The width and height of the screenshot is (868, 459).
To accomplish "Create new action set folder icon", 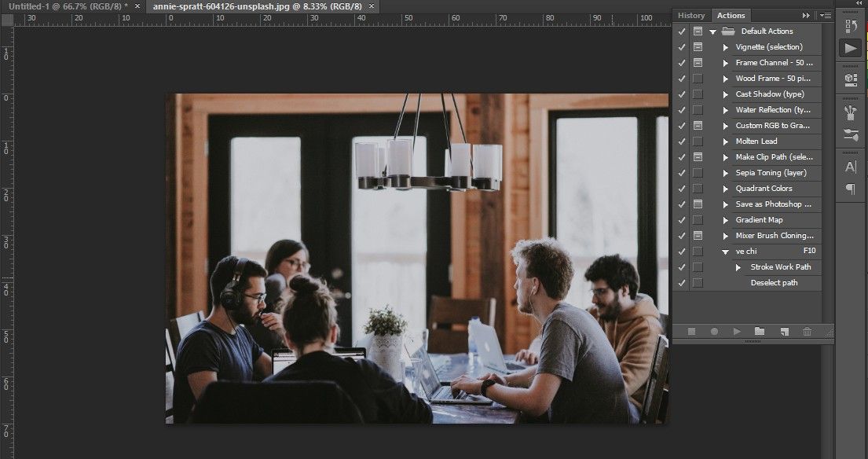I will point(759,332).
